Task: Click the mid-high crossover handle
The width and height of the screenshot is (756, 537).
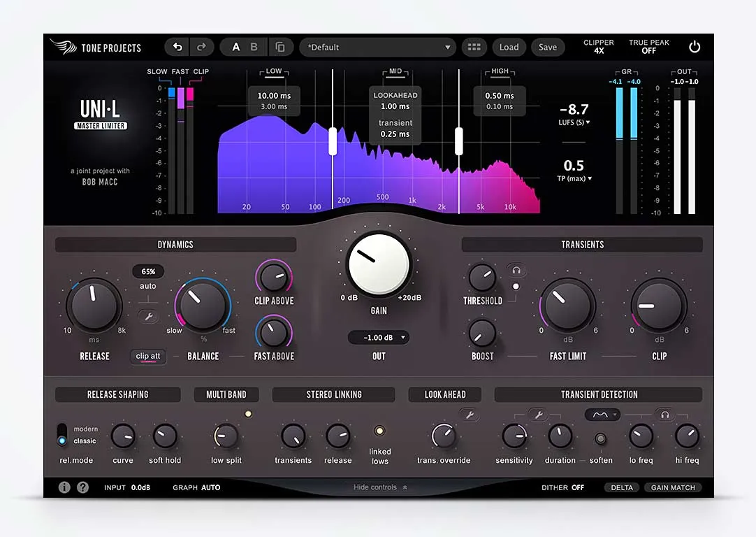Action: point(458,141)
